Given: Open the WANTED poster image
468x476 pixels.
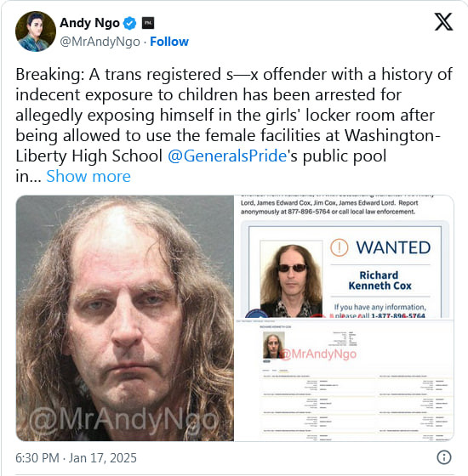Looking at the screenshot, I should (345, 257).
